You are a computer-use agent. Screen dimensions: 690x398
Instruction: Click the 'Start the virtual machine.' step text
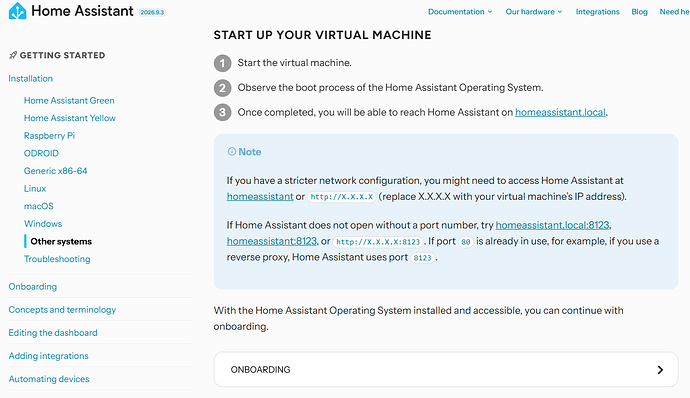click(x=294, y=63)
